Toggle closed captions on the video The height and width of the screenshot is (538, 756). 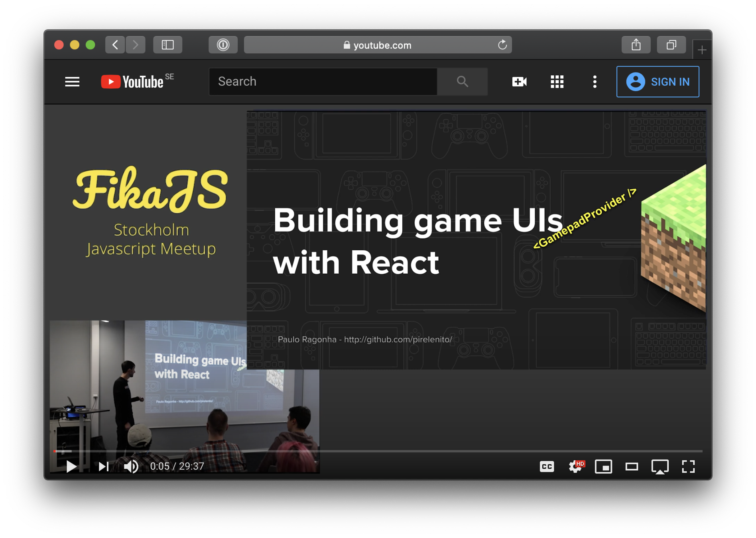click(x=547, y=466)
